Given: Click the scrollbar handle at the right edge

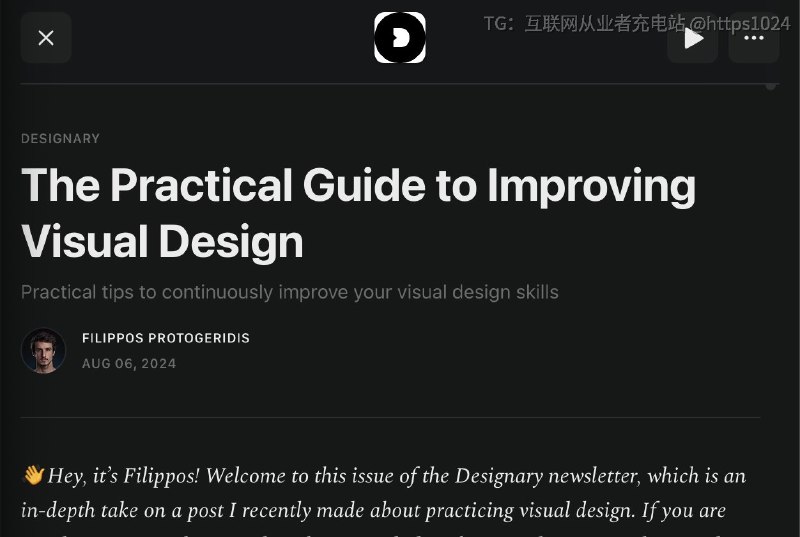Looking at the screenshot, I should tap(771, 86).
